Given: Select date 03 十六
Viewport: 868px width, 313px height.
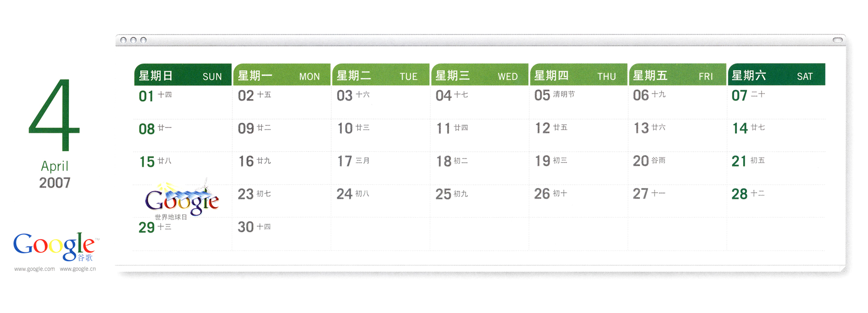Looking at the screenshot, I should point(353,95).
